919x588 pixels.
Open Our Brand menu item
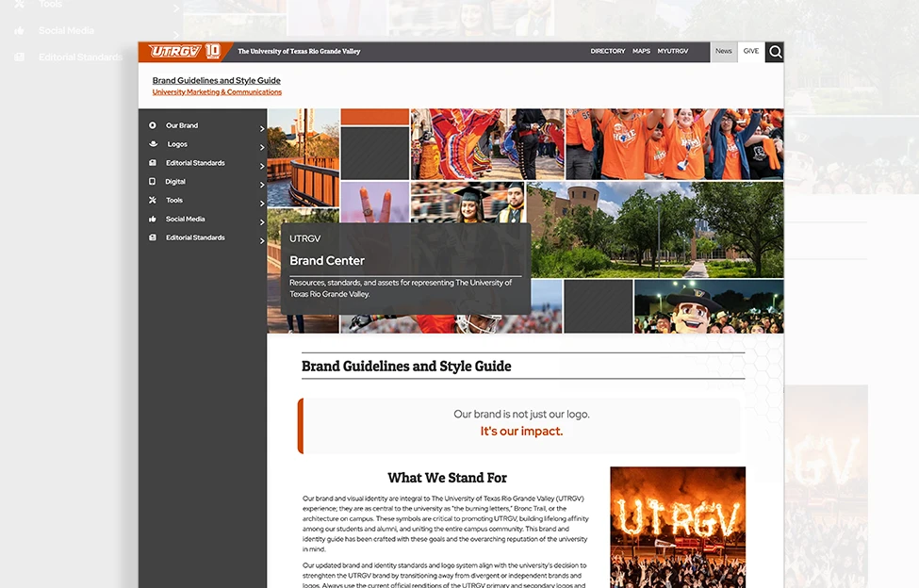coord(182,125)
